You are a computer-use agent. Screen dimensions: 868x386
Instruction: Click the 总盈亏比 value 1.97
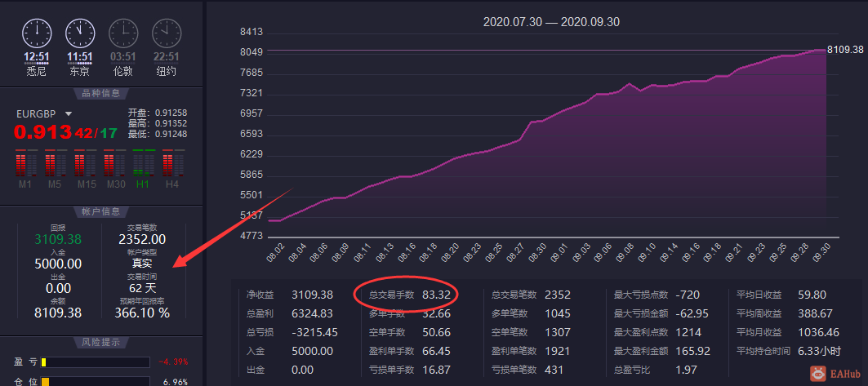click(687, 370)
